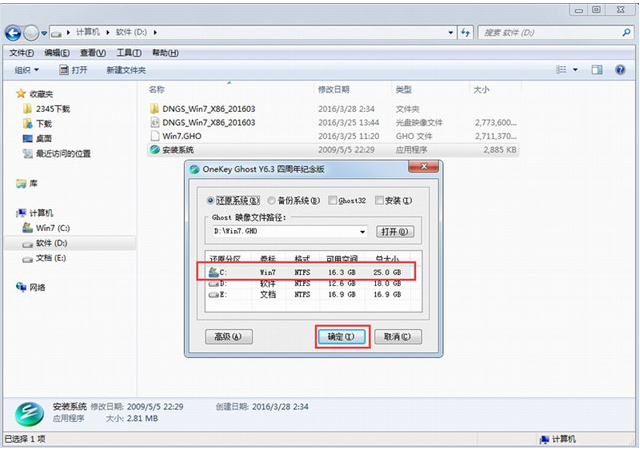Select partition E: 文档 row

coord(306,294)
